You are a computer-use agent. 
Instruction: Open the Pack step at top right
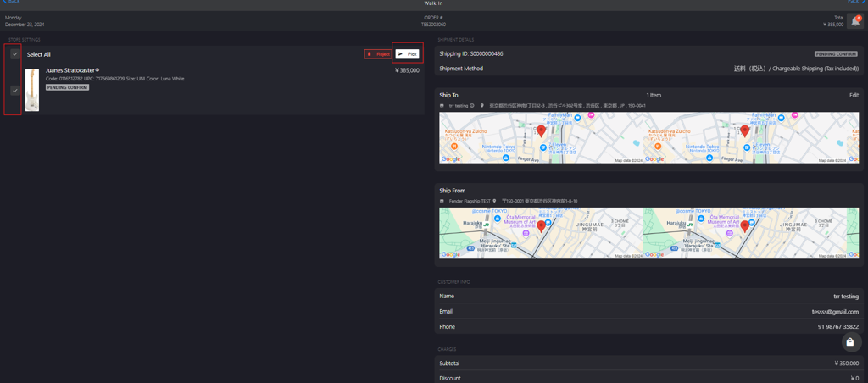click(857, 2)
